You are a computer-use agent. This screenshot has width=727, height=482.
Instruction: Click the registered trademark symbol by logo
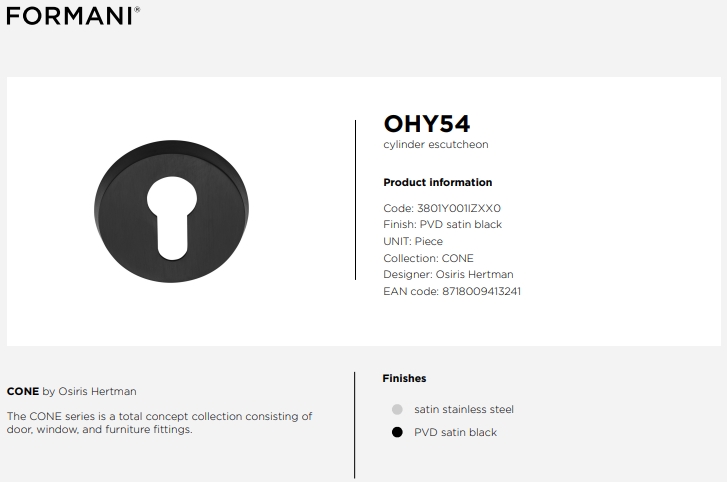pyautogui.click(x=137, y=9)
